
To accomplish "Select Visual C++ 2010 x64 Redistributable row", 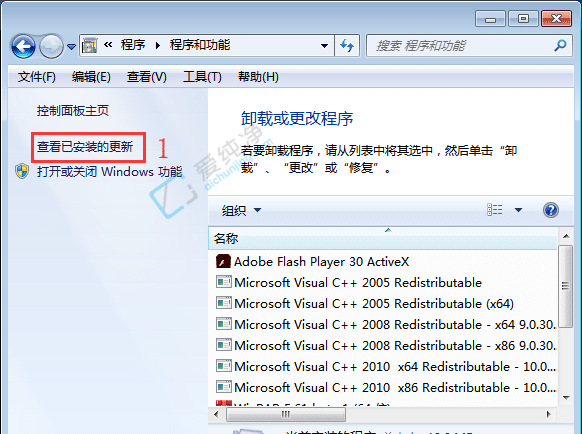I will pos(383,366).
